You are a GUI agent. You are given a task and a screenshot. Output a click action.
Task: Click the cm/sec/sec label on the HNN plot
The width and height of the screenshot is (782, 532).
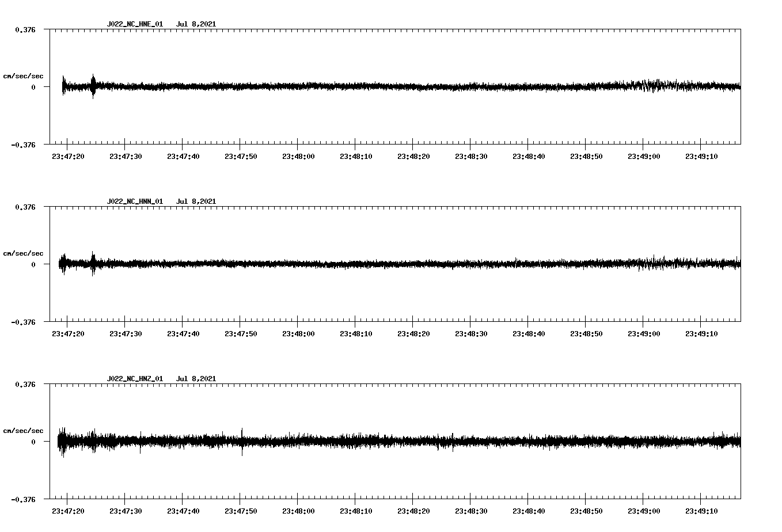click(x=25, y=253)
